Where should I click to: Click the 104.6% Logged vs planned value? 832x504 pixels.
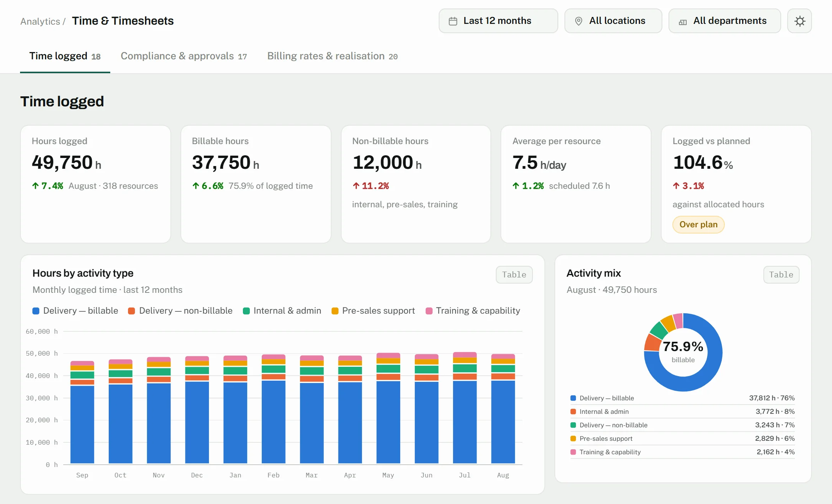703,163
